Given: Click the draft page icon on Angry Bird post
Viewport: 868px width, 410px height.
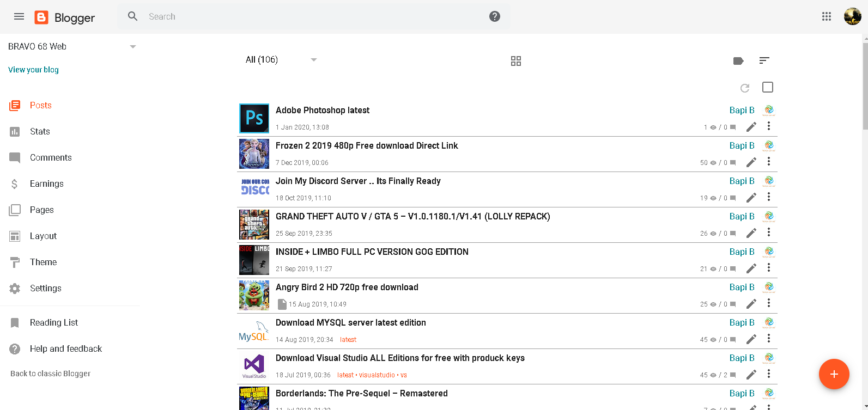Looking at the screenshot, I should [282, 304].
